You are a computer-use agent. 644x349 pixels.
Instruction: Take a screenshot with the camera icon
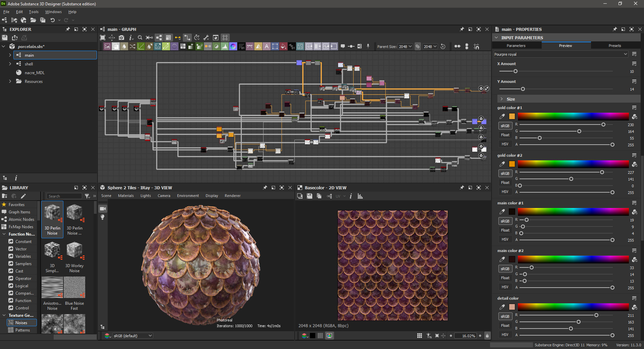[121, 38]
